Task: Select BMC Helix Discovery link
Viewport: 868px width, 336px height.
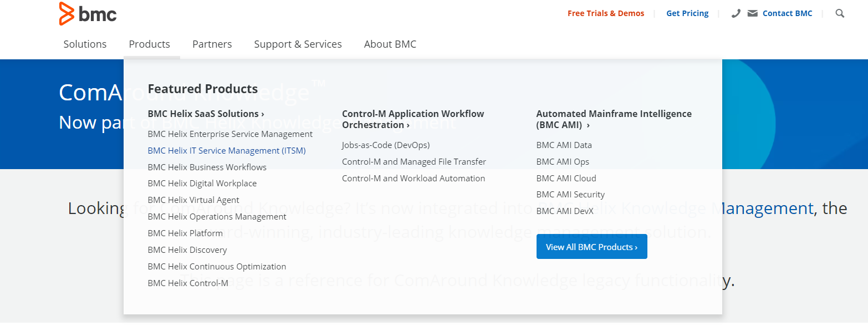Action: click(x=187, y=250)
